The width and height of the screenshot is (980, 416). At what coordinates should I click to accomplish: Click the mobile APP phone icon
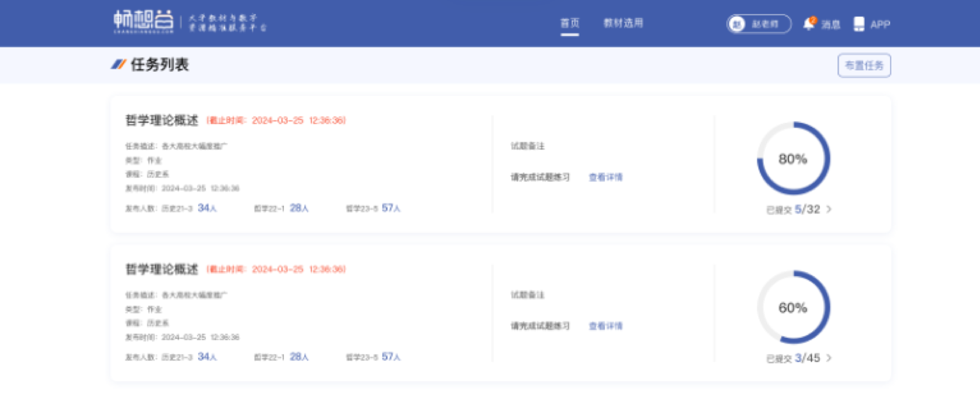(x=859, y=24)
